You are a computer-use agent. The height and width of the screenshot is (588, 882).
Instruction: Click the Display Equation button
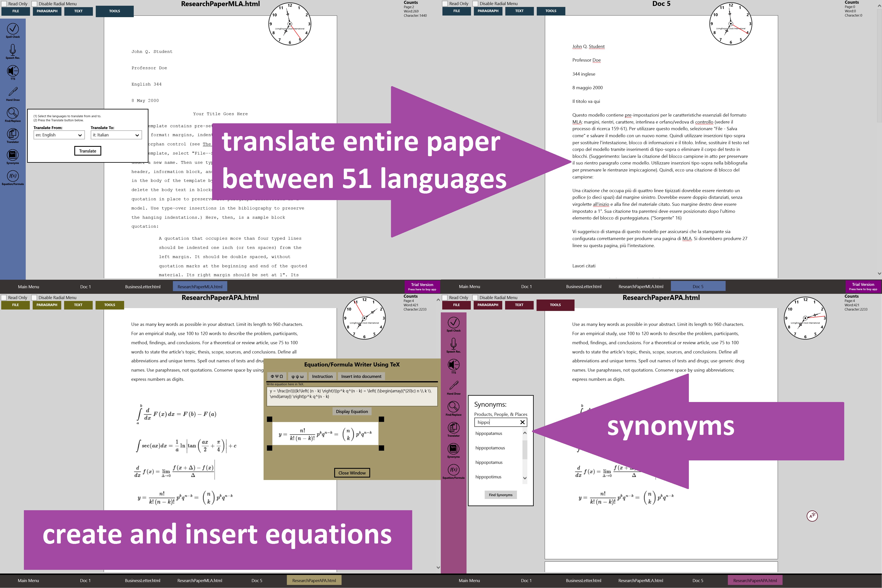coord(351,411)
